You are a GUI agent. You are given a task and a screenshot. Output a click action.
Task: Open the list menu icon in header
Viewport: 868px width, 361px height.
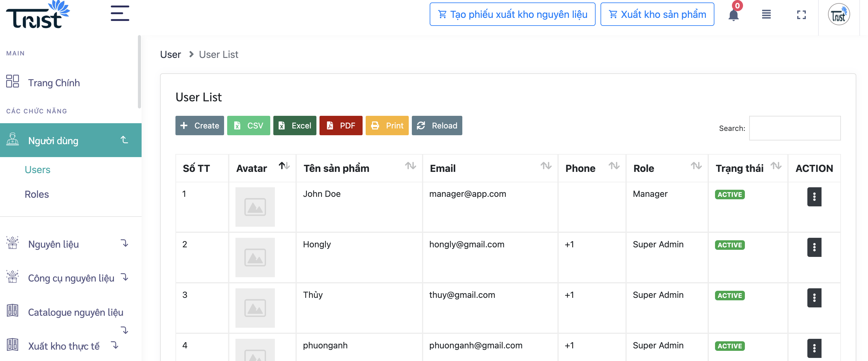tap(766, 14)
